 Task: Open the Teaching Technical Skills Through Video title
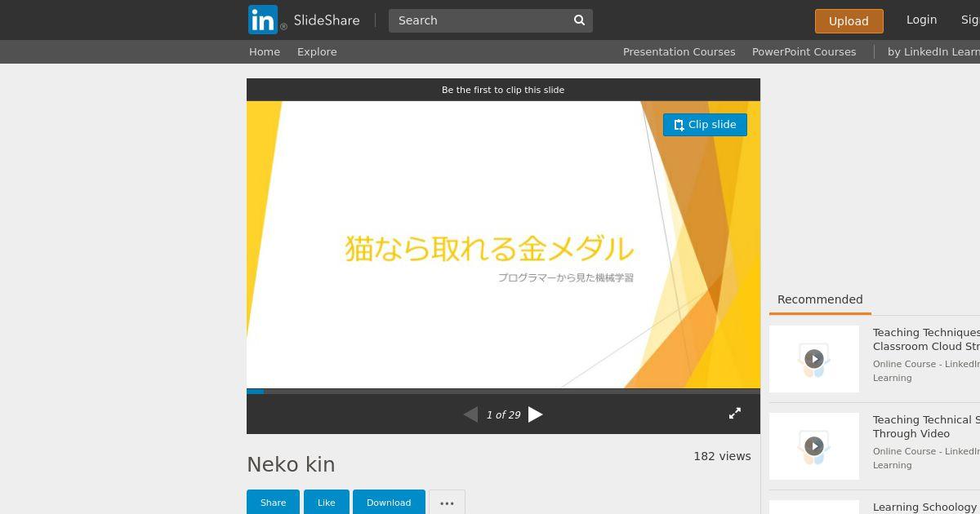(926, 427)
